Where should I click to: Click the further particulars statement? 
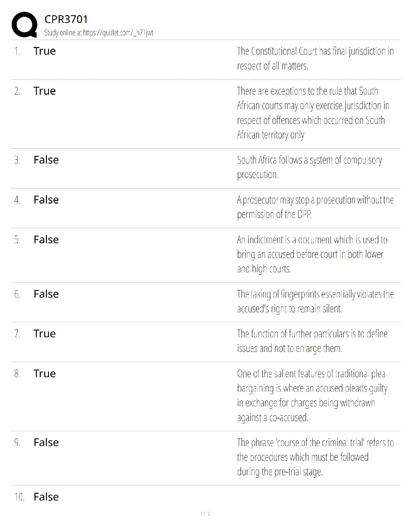[x=312, y=341]
